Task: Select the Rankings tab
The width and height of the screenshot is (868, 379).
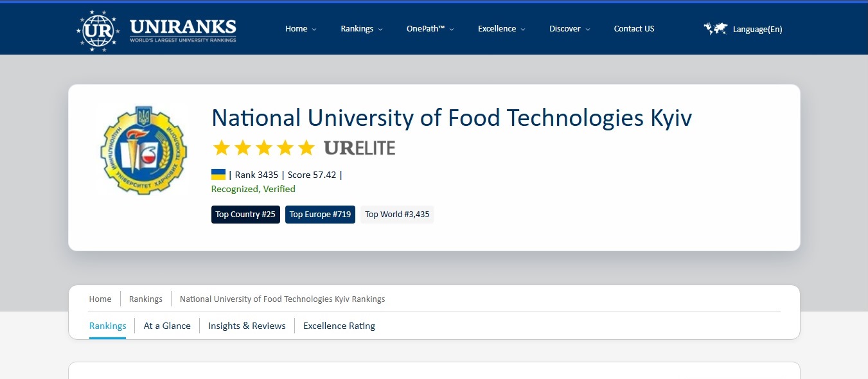Action: click(x=108, y=326)
